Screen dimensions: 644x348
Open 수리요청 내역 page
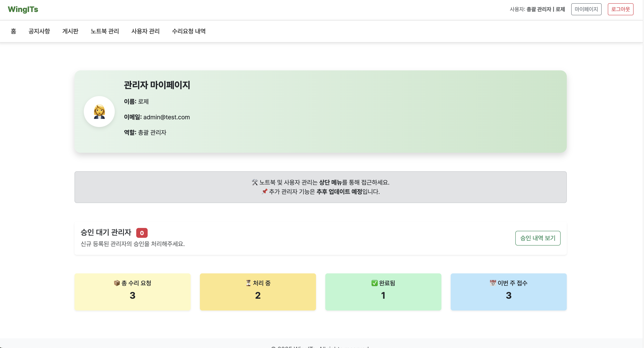coord(189,31)
